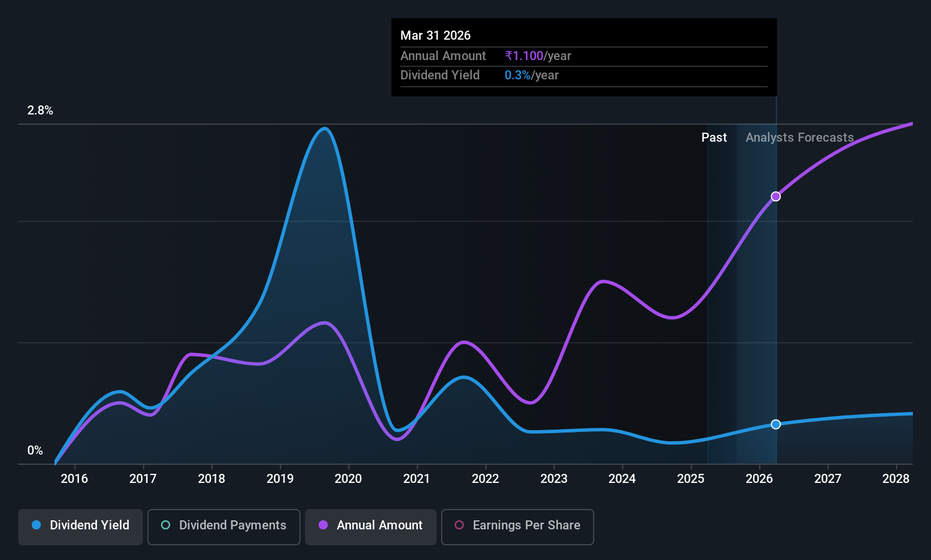Click the 2019 x-axis label
The image size is (931, 560).
click(280, 479)
